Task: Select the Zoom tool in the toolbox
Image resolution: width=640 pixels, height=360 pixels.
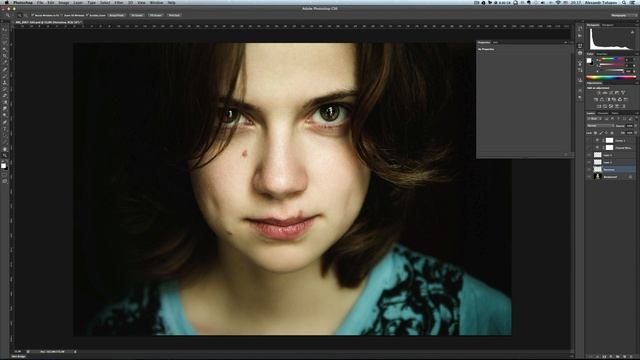Action: 5,156
